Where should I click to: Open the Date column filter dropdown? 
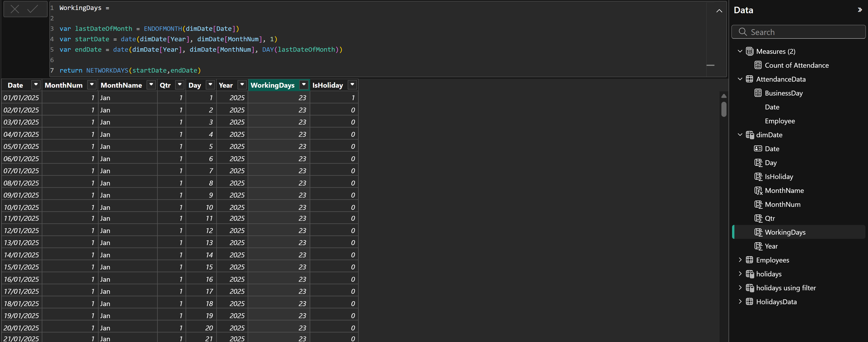click(x=36, y=85)
